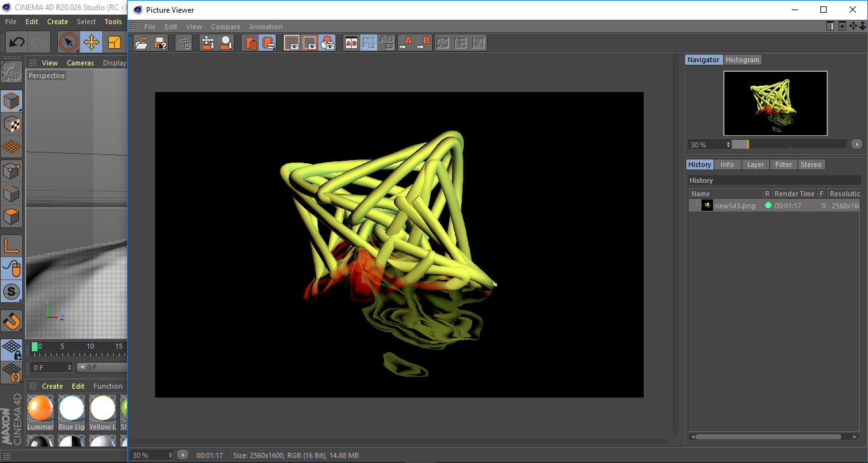Click the Navigator preview thumbnail
This screenshot has width=868, height=463.
pyautogui.click(x=775, y=103)
